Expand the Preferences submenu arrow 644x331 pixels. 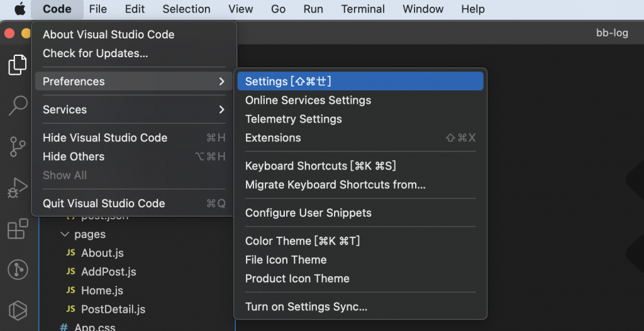pyautogui.click(x=221, y=81)
